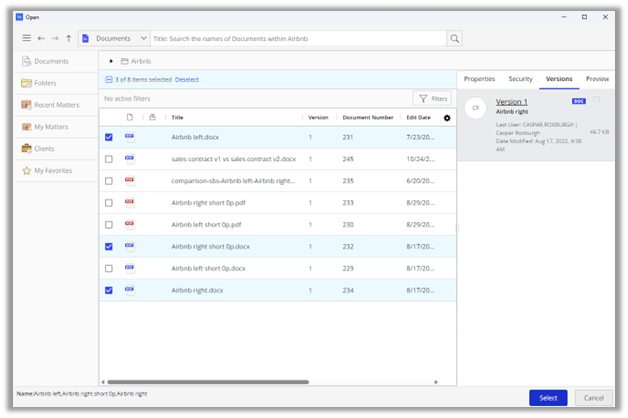Toggle the Version 1 checkbox
Screen dimensions: 628x418
(x=596, y=99)
